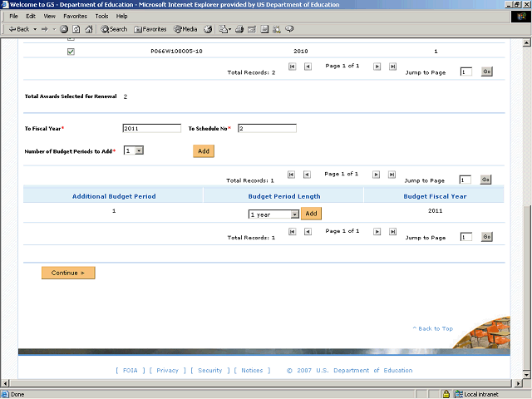Focus the To Fiscal Year input field

point(151,128)
